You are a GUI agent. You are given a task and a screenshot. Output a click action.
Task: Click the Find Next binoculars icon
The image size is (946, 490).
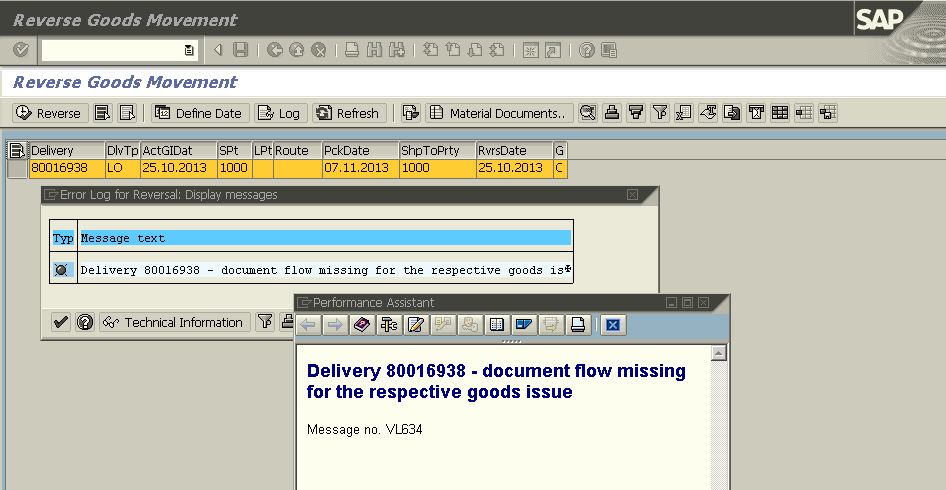tap(396, 50)
